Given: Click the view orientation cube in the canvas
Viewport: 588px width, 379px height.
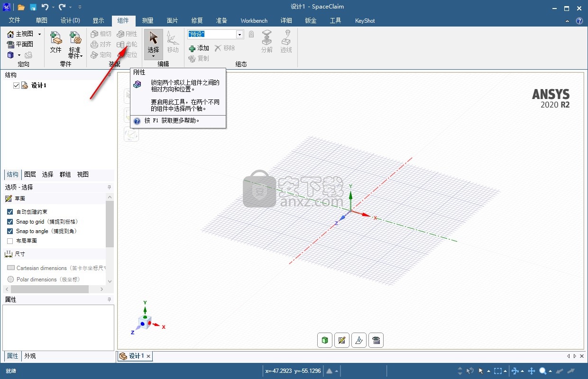Looking at the screenshot, I should 145,323.
